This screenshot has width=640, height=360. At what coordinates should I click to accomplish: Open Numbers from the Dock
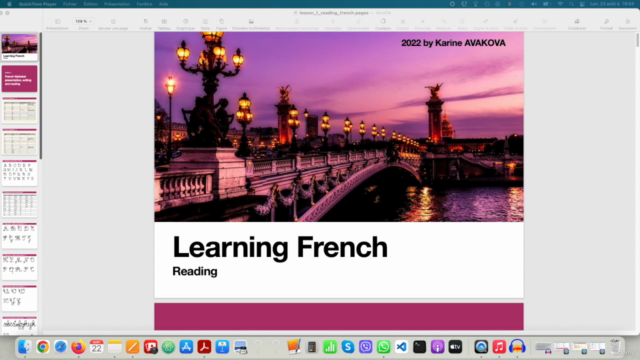[x=330, y=347]
